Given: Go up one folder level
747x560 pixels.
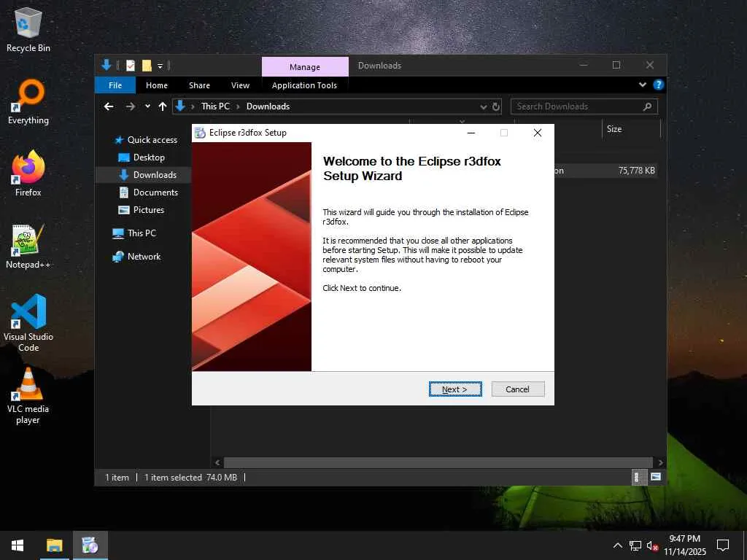Looking at the screenshot, I should point(163,106).
